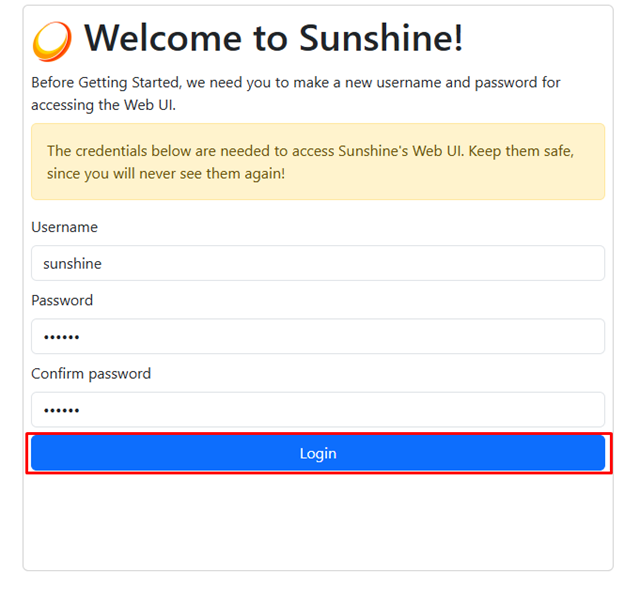Focus the Confirm password input field

coord(318,410)
